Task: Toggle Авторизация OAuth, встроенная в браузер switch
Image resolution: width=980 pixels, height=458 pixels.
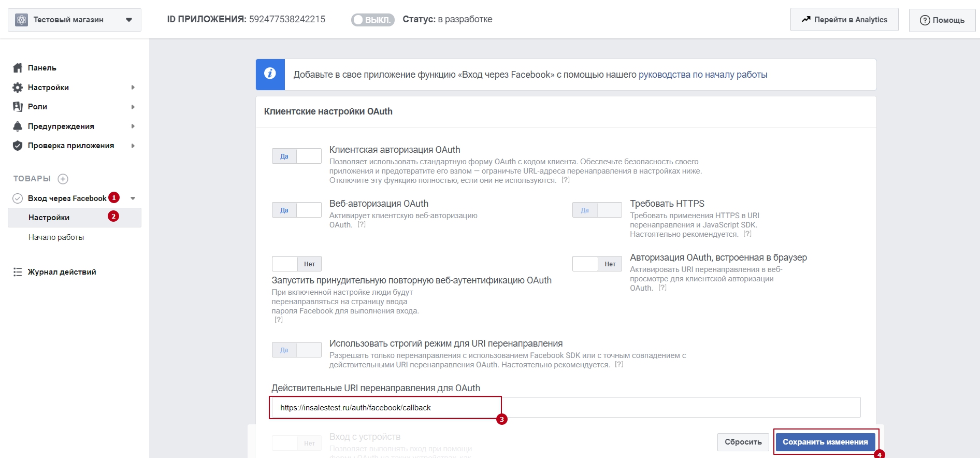Action: point(597,264)
